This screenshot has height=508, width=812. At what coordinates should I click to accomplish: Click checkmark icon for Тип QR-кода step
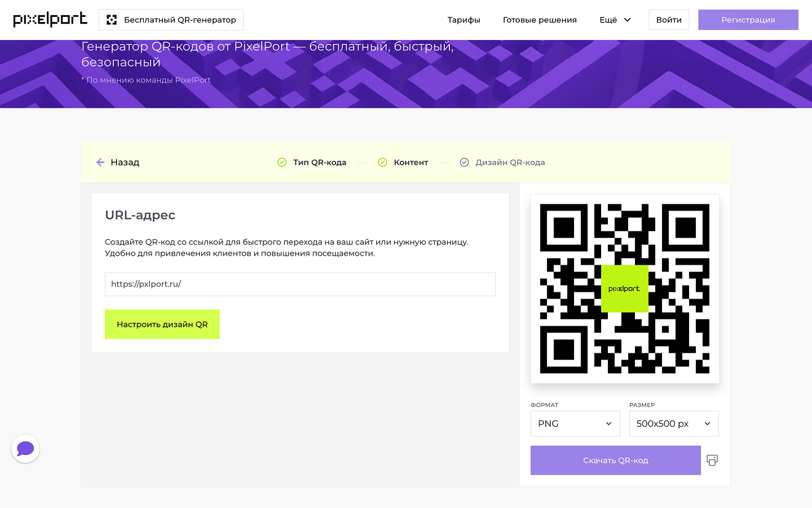(x=282, y=163)
